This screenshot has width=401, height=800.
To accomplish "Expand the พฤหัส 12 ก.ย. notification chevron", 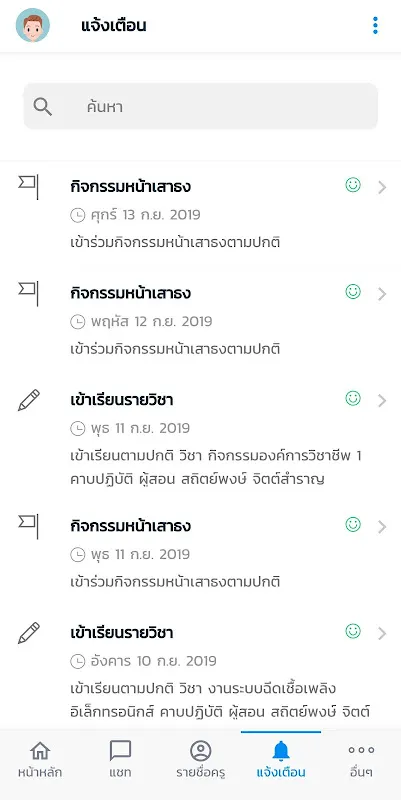I will 382,294.
